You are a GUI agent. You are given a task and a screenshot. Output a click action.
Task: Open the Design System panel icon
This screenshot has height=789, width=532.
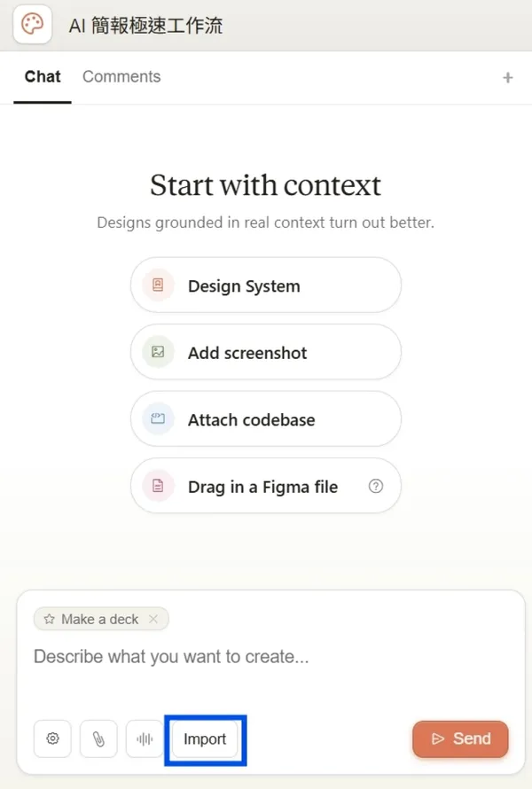[x=157, y=285]
